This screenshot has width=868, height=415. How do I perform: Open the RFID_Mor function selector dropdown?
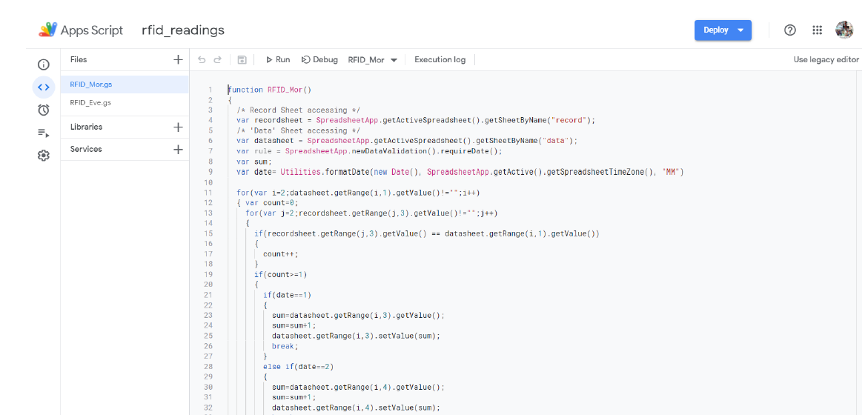coord(373,60)
